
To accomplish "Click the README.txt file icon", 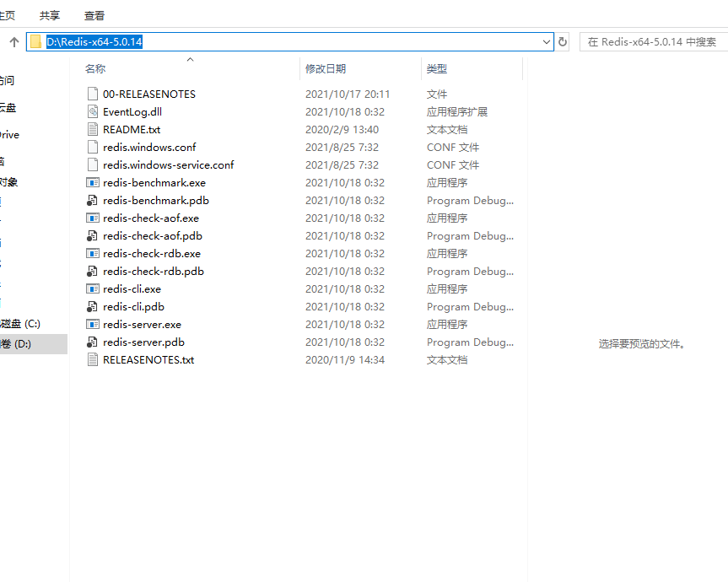I will tap(93, 130).
